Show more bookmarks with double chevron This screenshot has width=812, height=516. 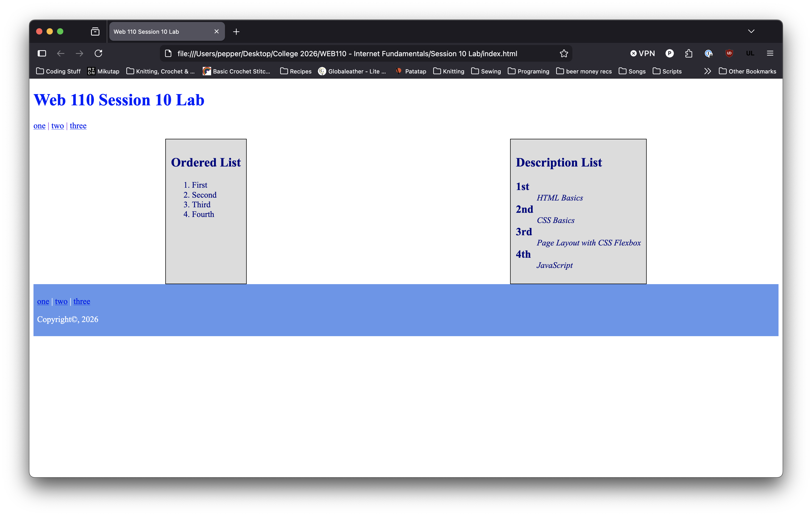[x=707, y=71]
